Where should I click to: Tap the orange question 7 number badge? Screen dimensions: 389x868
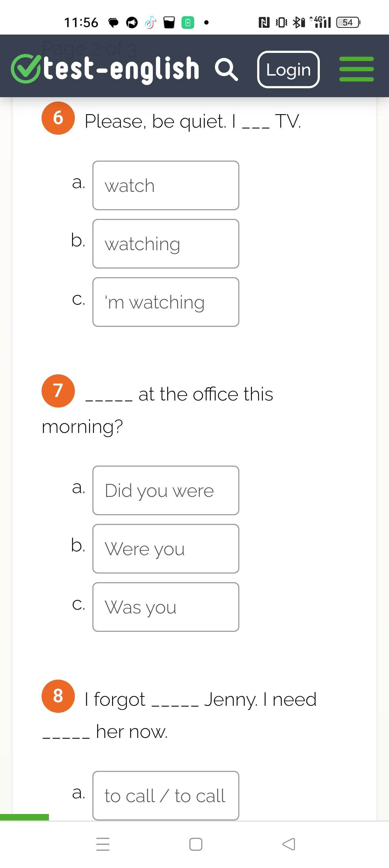click(x=58, y=391)
